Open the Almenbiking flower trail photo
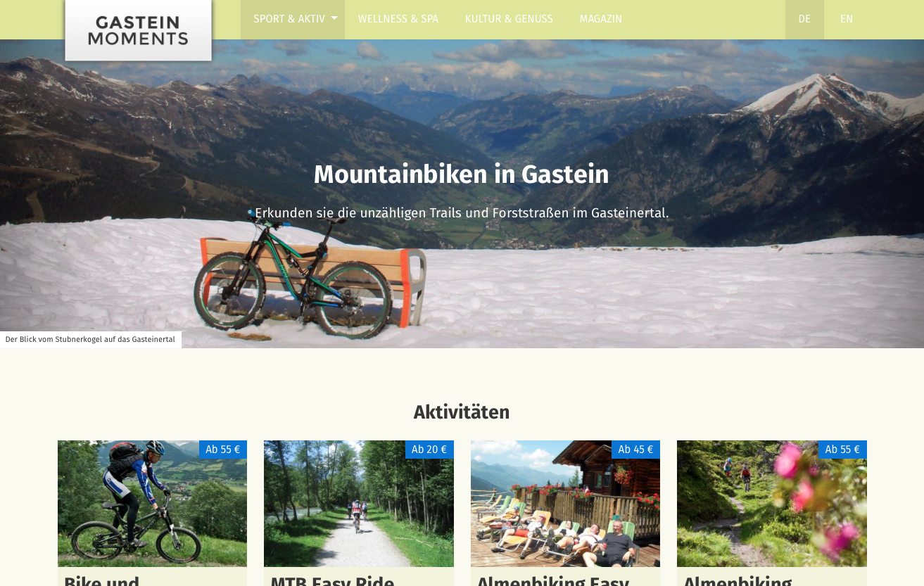The height and width of the screenshot is (586, 924). [772, 504]
